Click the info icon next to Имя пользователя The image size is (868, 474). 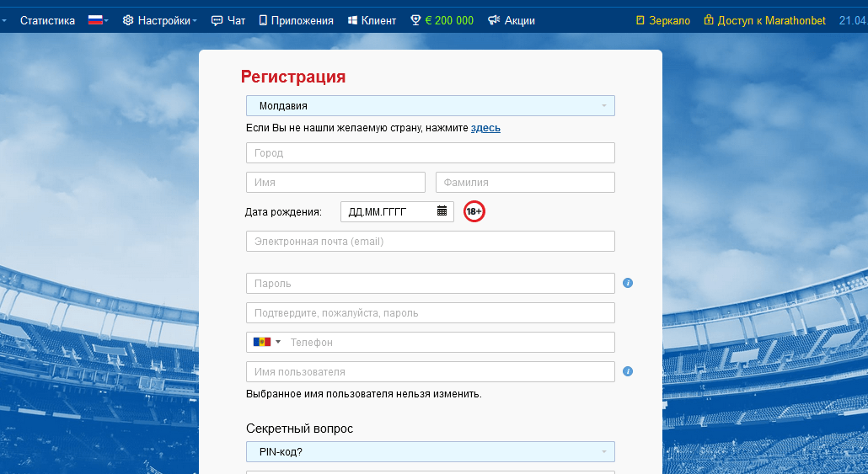pos(628,371)
